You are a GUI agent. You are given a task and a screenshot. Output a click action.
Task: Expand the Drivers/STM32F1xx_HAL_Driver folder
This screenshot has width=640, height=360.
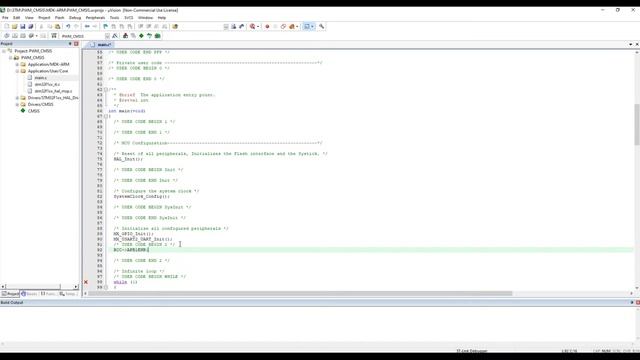pyautogui.click(x=17, y=98)
